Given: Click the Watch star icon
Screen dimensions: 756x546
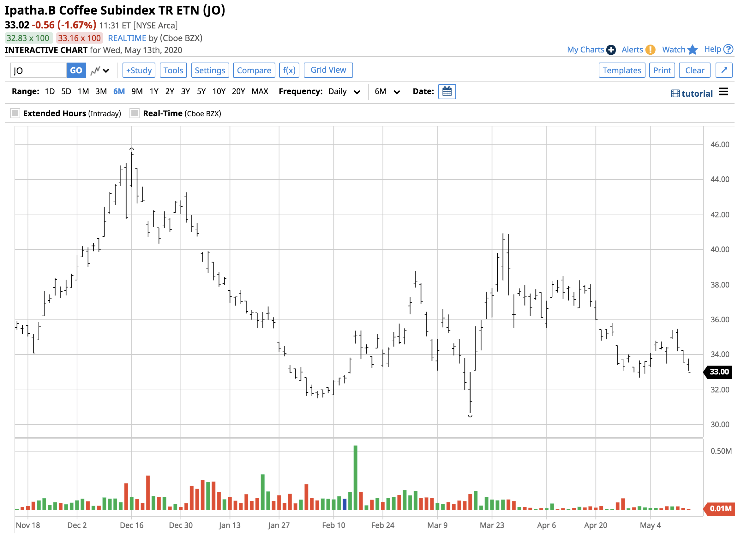Looking at the screenshot, I should coord(692,50).
